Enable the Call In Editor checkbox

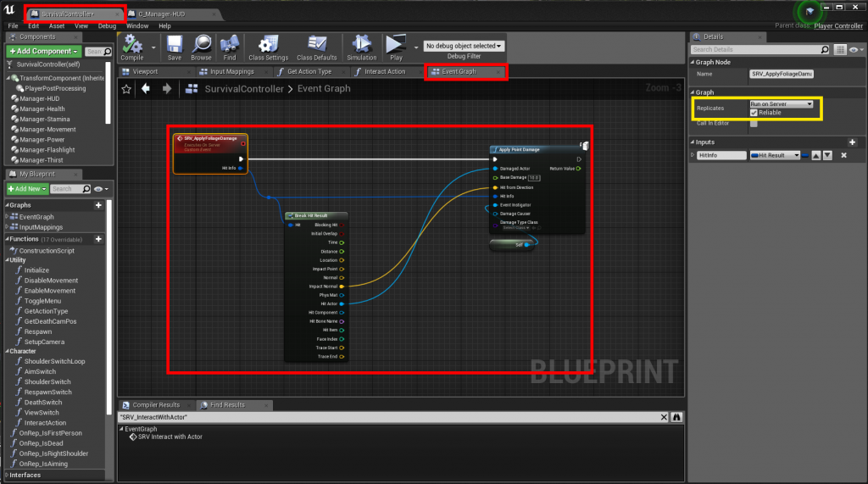point(754,124)
